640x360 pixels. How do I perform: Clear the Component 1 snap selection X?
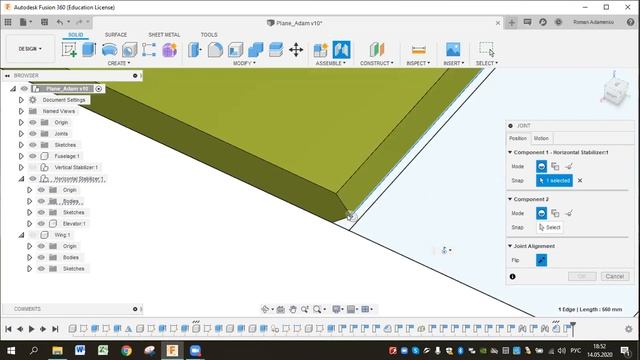pos(580,180)
